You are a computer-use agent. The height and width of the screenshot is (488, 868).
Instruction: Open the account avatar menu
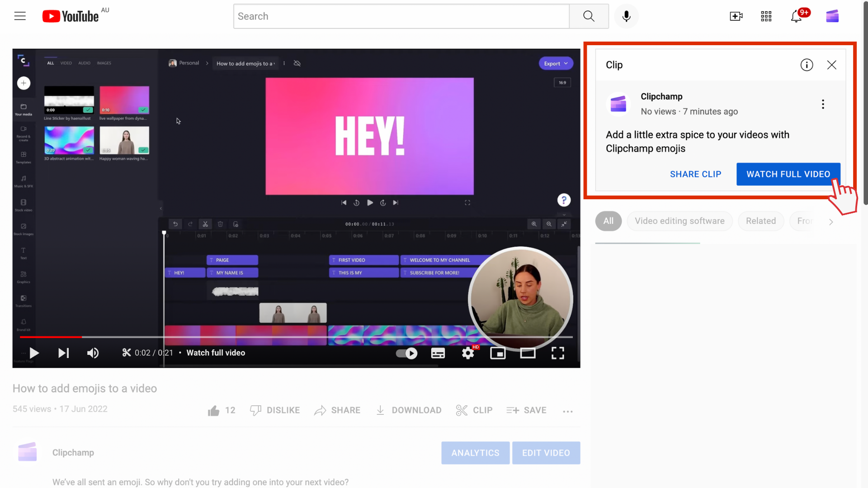coord(832,16)
